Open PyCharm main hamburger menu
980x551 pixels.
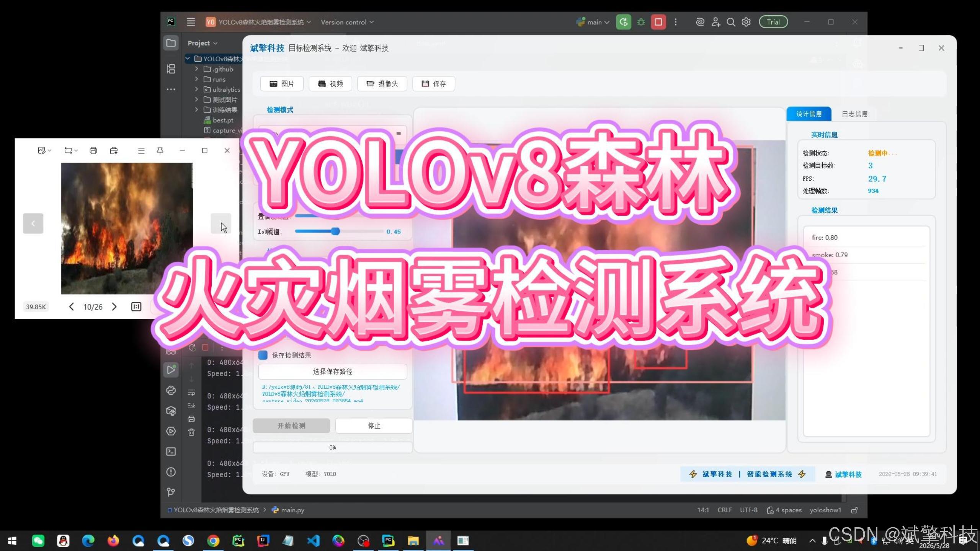[x=191, y=22]
